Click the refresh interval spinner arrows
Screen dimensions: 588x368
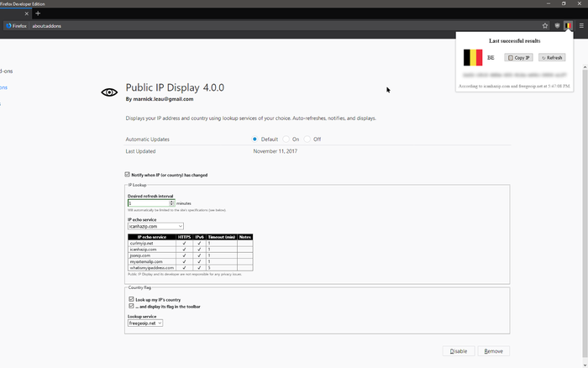171,203
